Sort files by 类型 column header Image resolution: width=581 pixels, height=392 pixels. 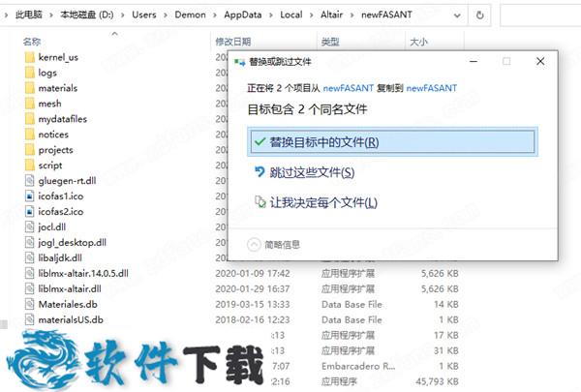(330, 42)
